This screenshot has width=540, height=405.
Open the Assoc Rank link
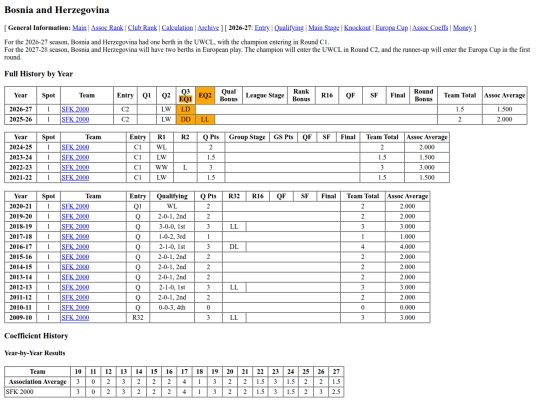[x=107, y=28]
